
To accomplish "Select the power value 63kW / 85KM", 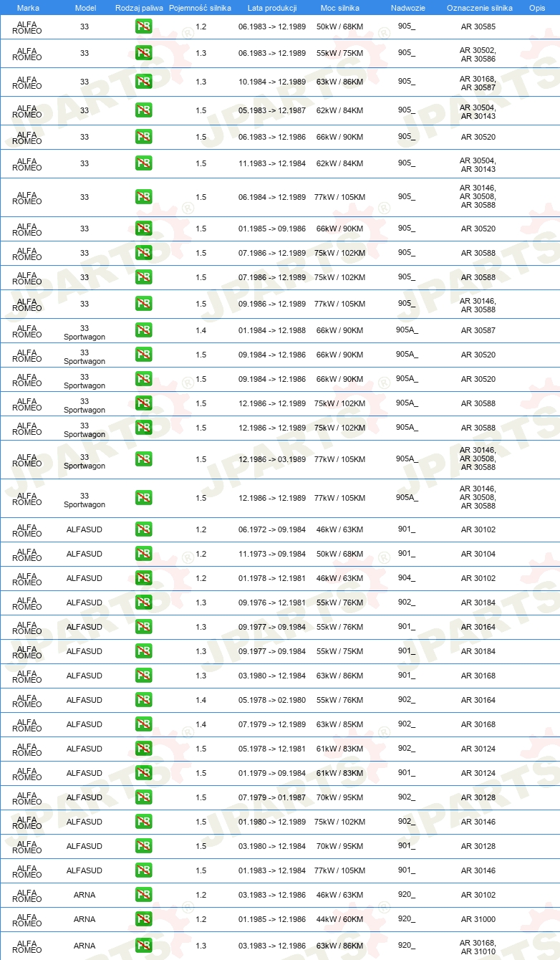I will click(x=340, y=724).
